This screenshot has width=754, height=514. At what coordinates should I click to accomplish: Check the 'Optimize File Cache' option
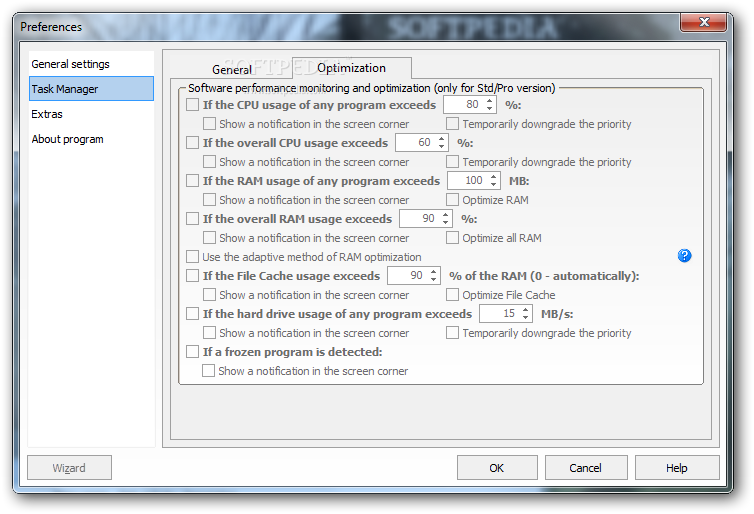point(452,295)
